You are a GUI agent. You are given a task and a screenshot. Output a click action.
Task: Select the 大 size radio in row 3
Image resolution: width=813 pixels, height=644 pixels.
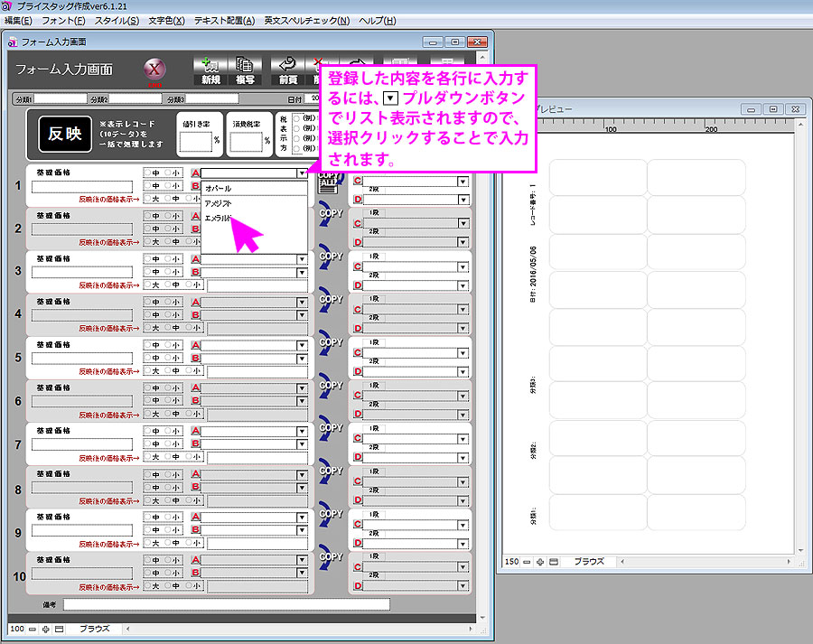pyautogui.click(x=148, y=285)
